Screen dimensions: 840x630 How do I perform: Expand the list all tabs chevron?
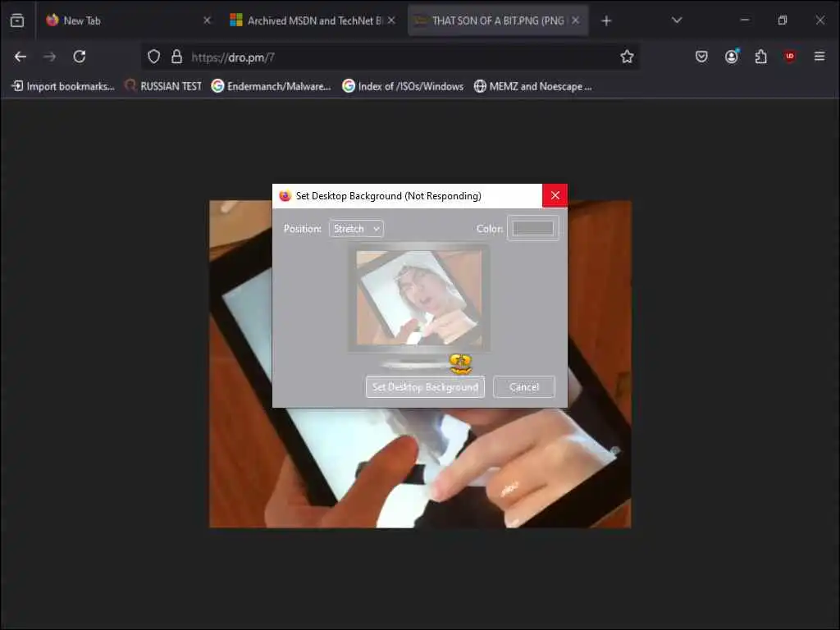coord(677,21)
